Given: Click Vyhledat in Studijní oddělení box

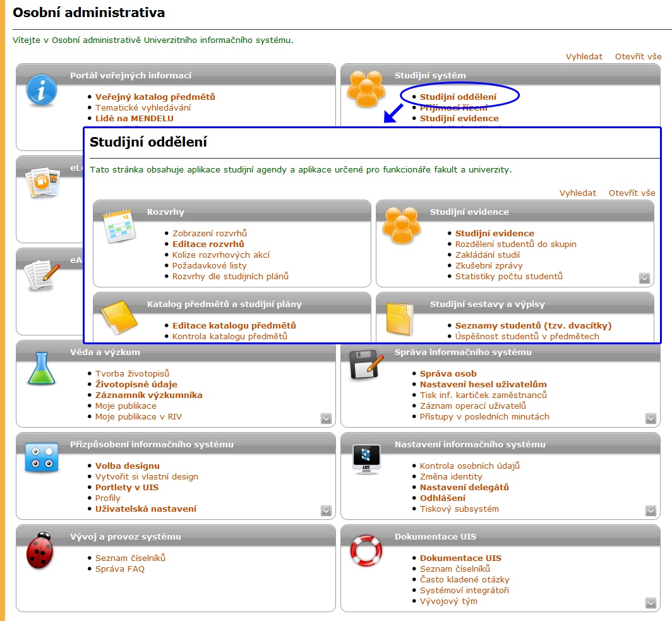Looking at the screenshot, I should 577,193.
